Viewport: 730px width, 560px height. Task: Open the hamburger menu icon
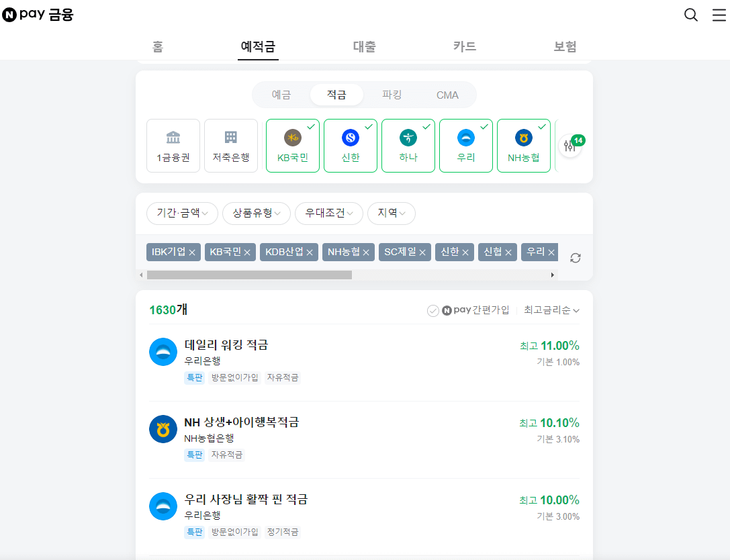pos(718,14)
